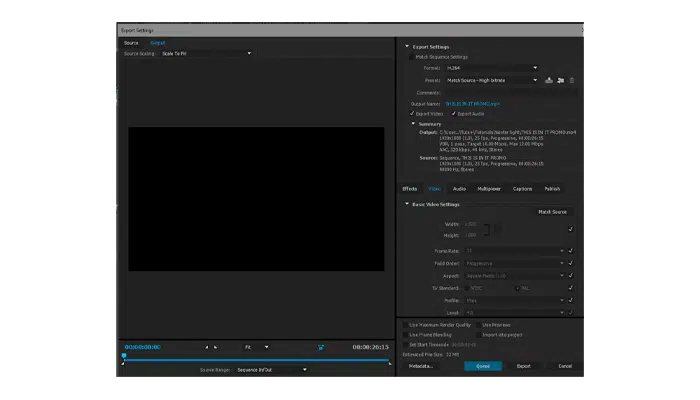Enable Use Maximum Render Quality
This screenshot has width=700, height=400.
tap(405, 325)
